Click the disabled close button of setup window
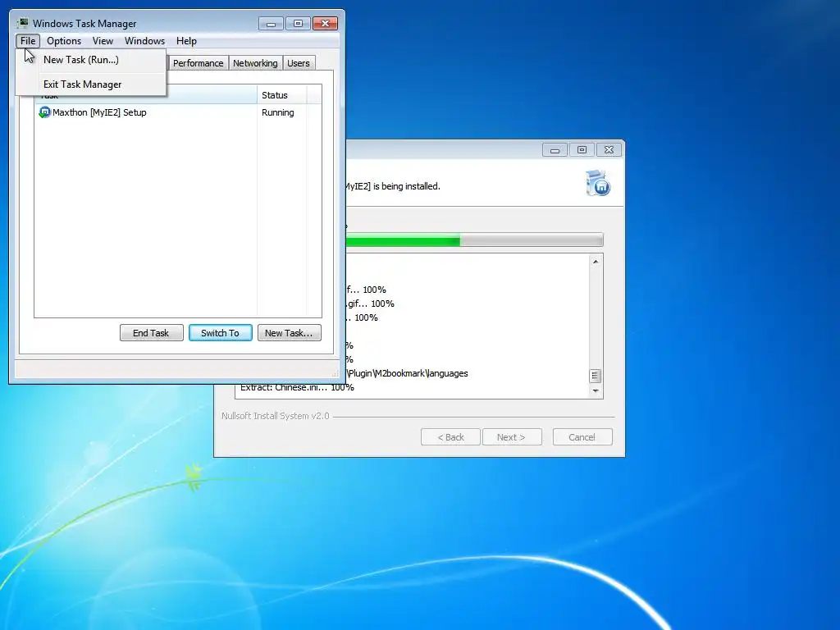This screenshot has width=840, height=630. click(609, 150)
